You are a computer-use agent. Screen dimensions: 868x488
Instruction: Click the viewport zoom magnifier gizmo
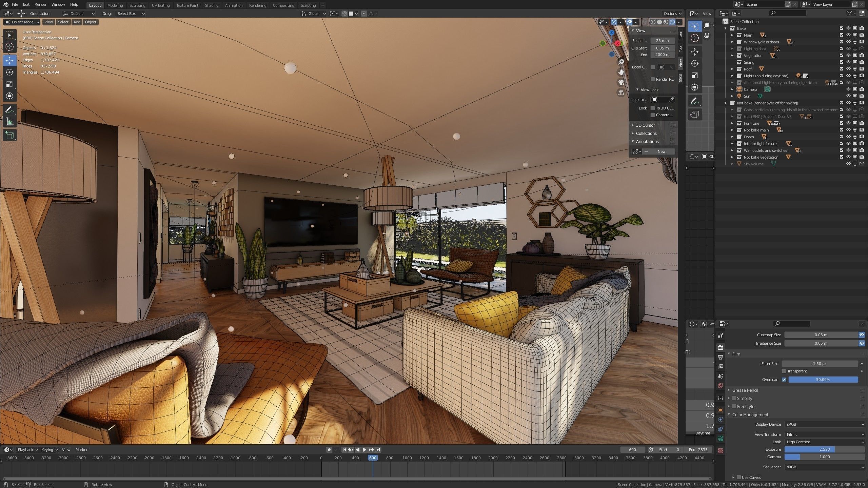coord(621,62)
